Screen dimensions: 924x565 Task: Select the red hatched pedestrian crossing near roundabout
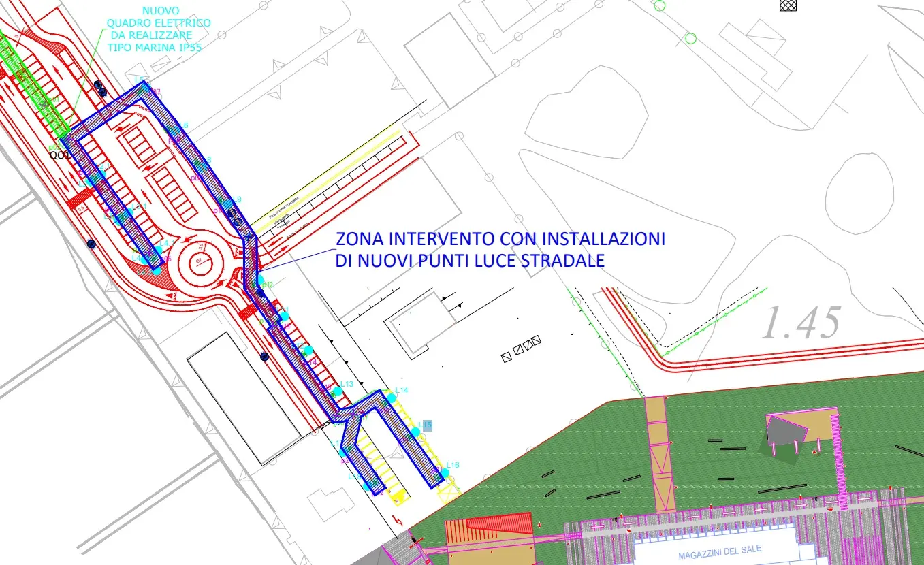(246, 312)
